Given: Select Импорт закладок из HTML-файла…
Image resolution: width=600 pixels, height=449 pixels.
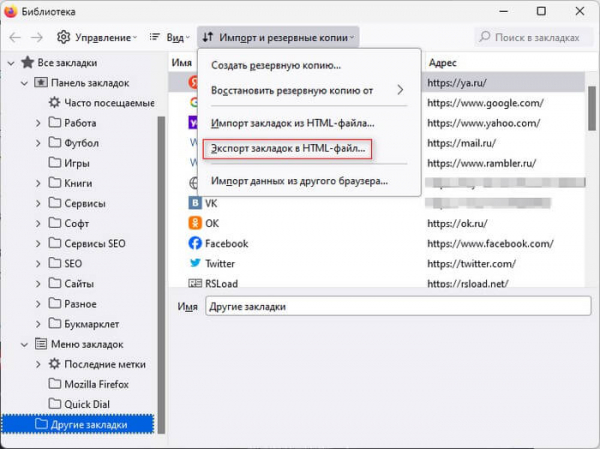Looking at the screenshot, I should (293, 123).
